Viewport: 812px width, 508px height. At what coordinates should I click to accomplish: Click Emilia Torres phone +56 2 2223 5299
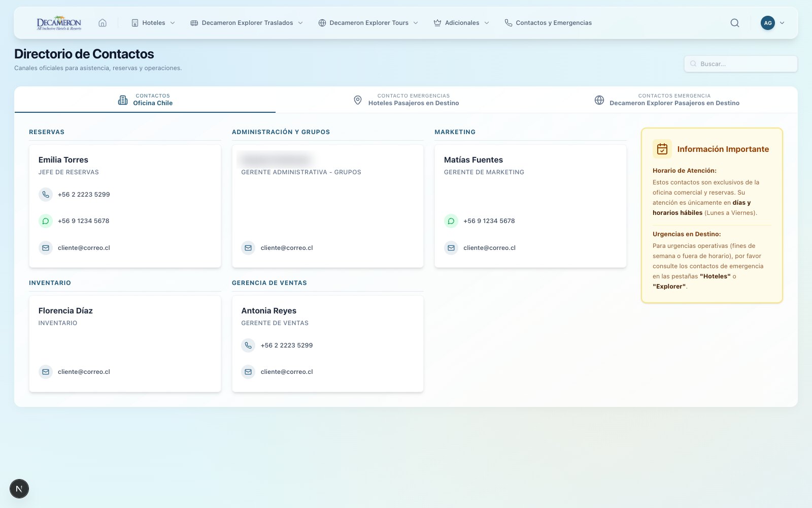tap(84, 195)
